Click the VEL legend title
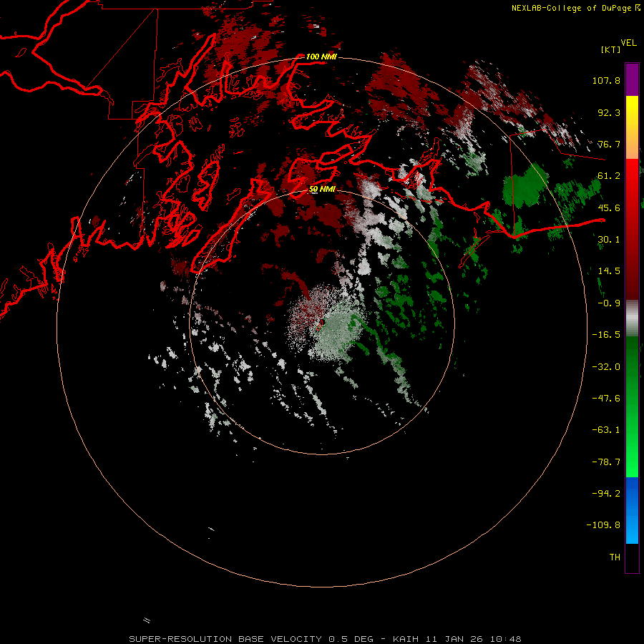 (x=629, y=42)
